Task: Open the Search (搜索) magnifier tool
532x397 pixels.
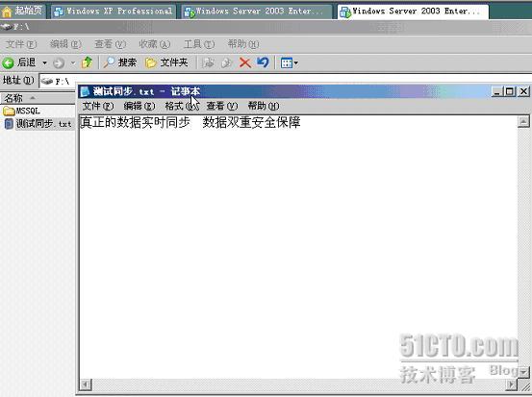Action: point(119,62)
